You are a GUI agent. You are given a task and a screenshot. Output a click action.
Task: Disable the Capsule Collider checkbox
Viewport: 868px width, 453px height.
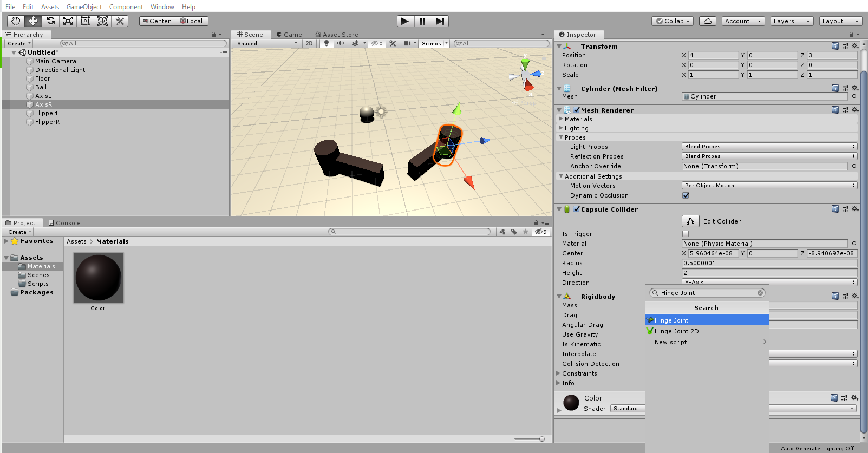pyautogui.click(x=577, y=209)
